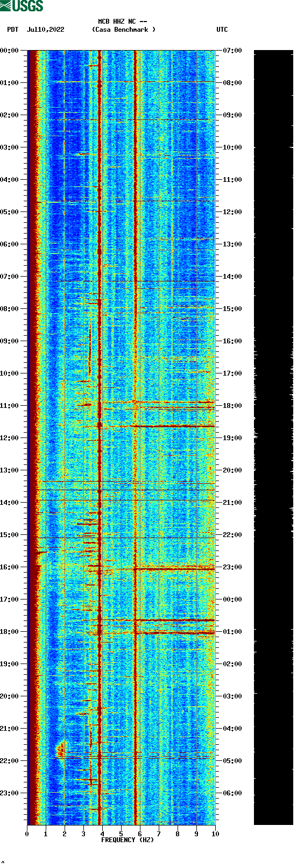Click the '21:00' PDT time label
The height and width of the screenshot is (868, 297).
tap(10, 729)
